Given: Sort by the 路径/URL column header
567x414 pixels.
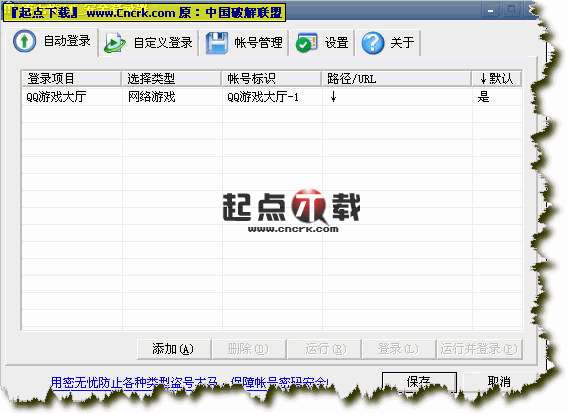Looking at the screenshot, I should [x=397, y=78].
